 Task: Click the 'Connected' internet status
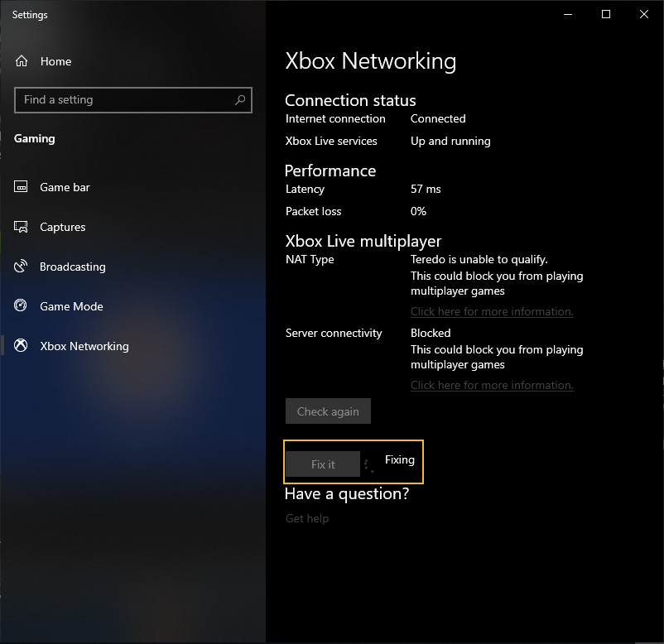(438, 118)
